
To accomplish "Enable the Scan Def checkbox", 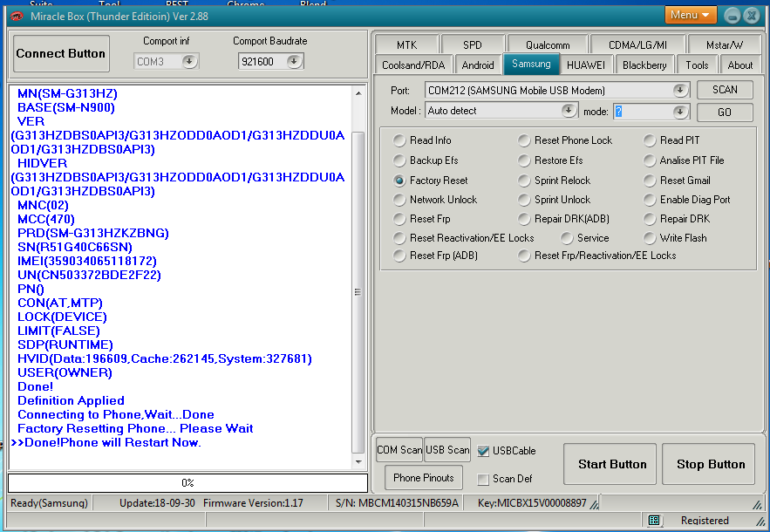I will coord(483,479).
